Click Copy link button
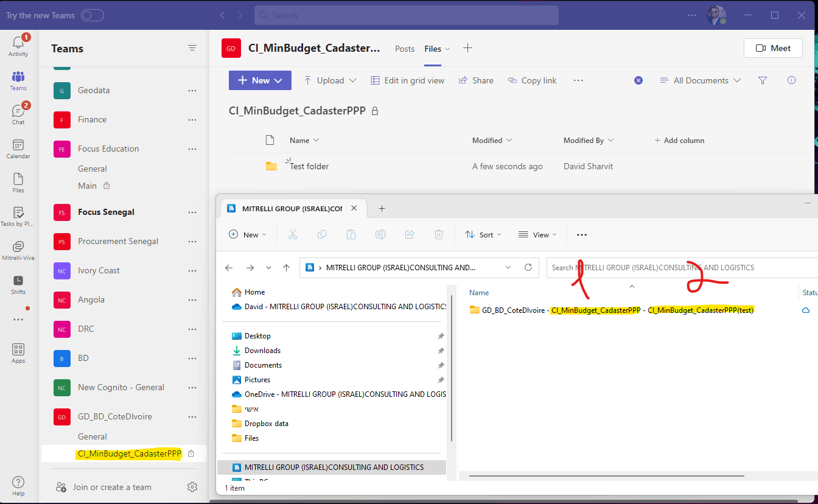This screenshot has width=818, height=504. click(x=532, y=80)
